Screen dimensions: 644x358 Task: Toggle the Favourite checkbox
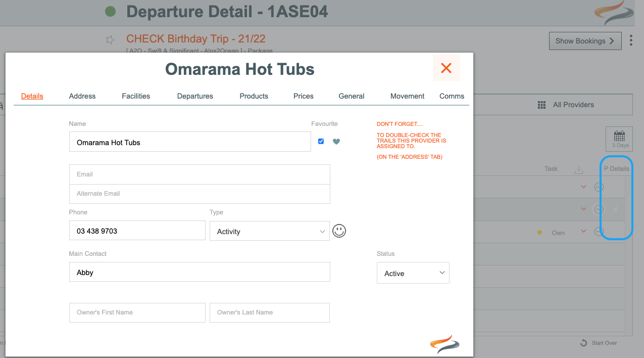[321, 141]
